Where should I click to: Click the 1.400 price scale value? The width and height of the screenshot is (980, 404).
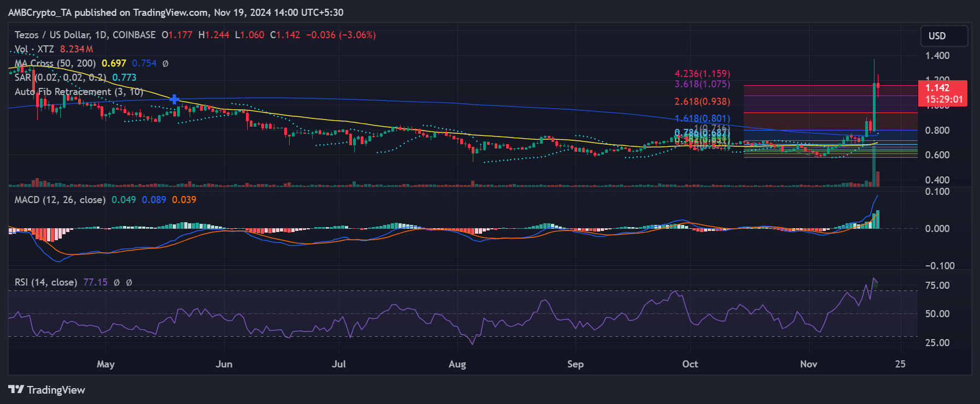click(937, 56)
